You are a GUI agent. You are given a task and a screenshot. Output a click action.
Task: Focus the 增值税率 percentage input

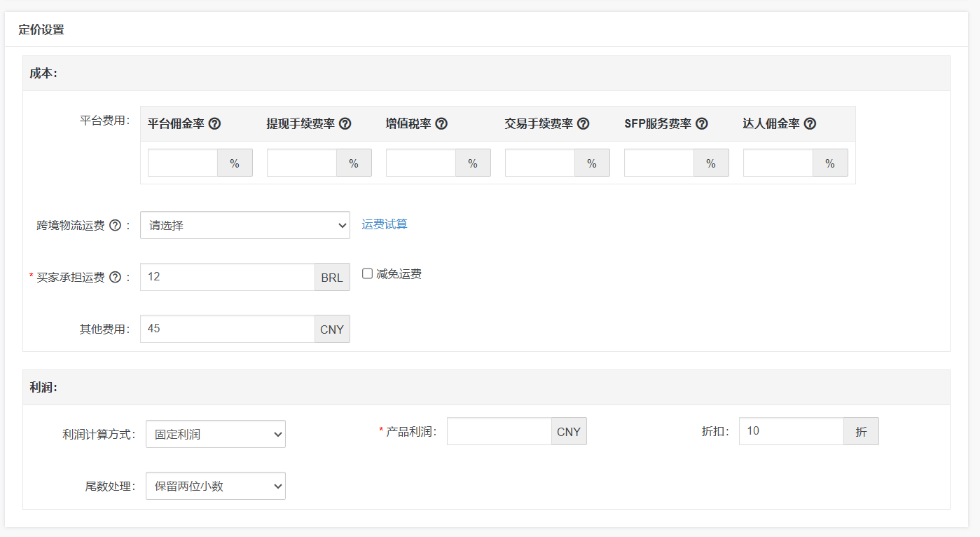coord(421,163)
